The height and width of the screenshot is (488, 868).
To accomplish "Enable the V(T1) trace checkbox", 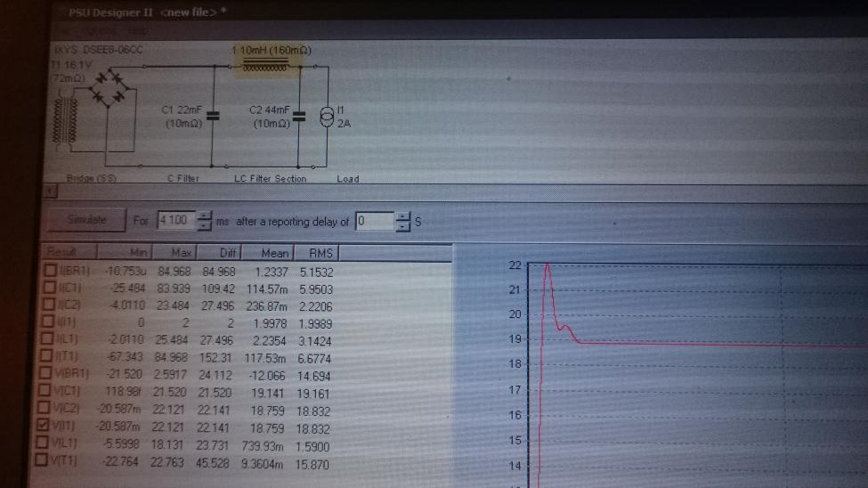I will point(41,460).
